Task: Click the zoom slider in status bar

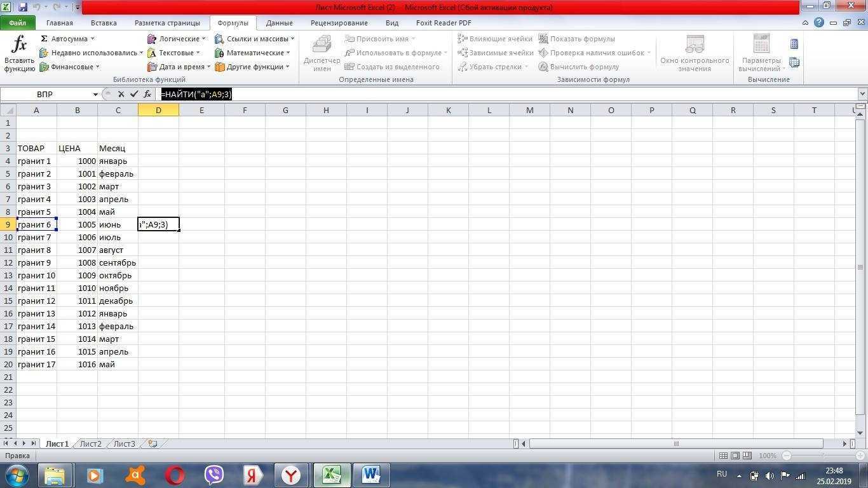Action: tap(824, 456)
